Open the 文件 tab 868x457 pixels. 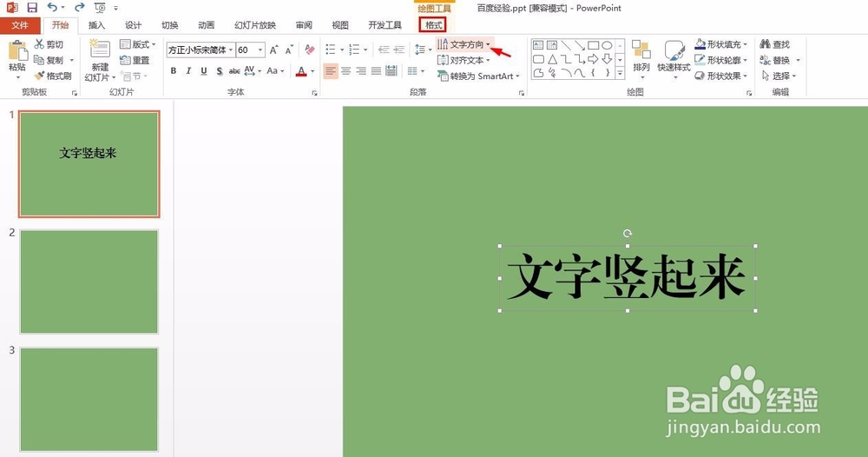click(20, 25)
